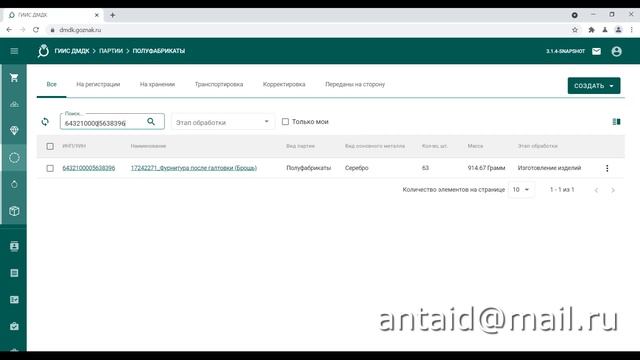This screenshot has width=640, height=360.
Task: Click the search magnifier icon
Action: click(151, 122)
